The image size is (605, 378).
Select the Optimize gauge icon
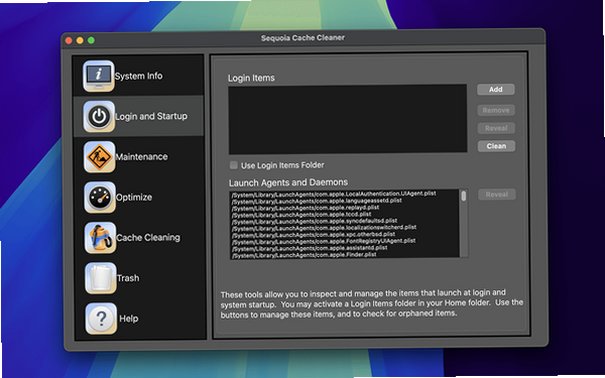pos(100,197)
